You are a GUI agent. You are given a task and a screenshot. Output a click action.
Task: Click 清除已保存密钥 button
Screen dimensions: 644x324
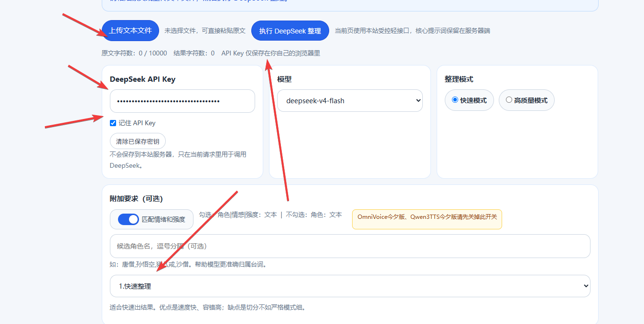click(x=138, y=141)
